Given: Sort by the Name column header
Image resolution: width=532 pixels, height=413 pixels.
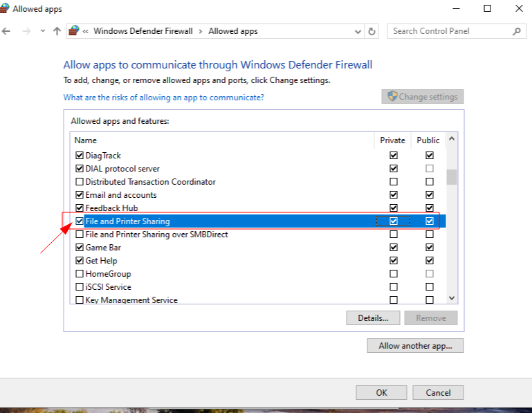Looking at the screenshot, I should [222, 140].
